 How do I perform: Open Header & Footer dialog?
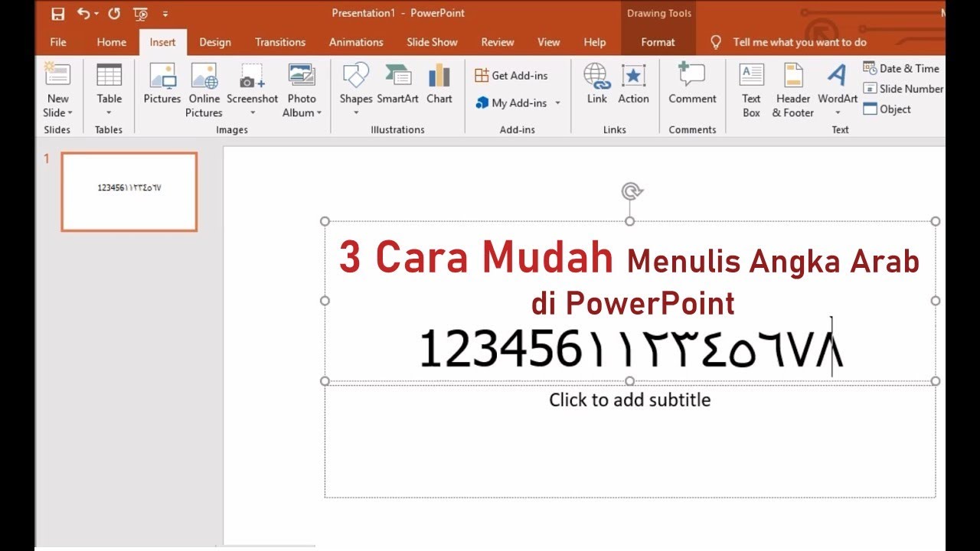click(793, 90)
